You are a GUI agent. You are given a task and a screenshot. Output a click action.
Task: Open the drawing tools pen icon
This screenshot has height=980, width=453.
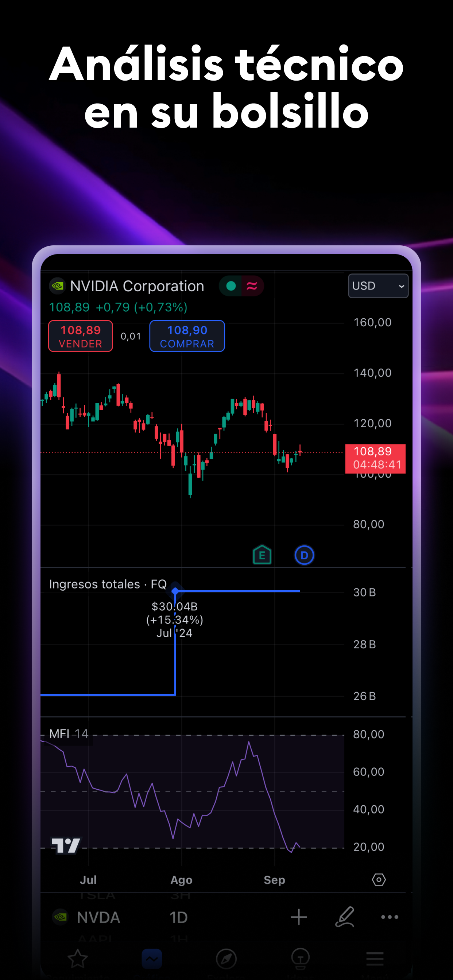345,917
